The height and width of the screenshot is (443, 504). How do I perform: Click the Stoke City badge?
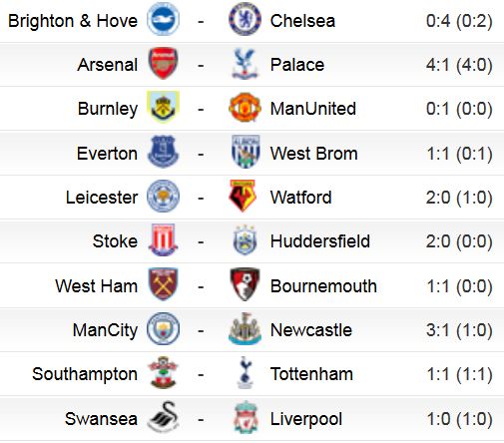(x=163, y=239)
